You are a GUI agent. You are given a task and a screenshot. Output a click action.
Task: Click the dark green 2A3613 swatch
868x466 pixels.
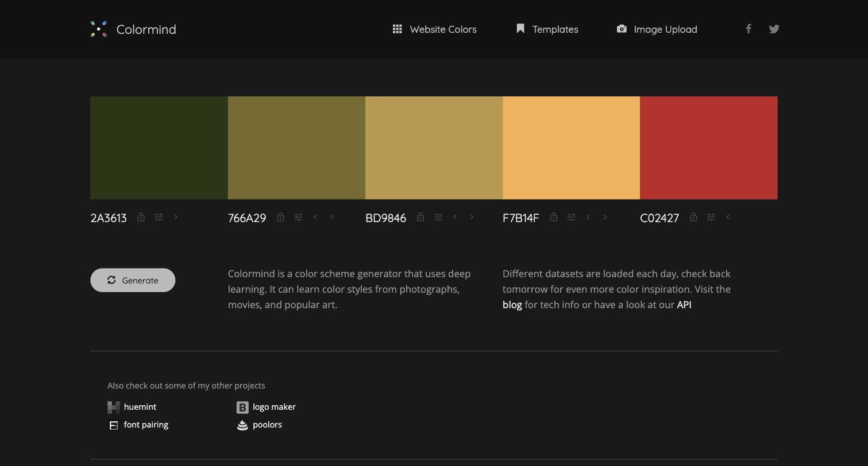pos(159,148)
